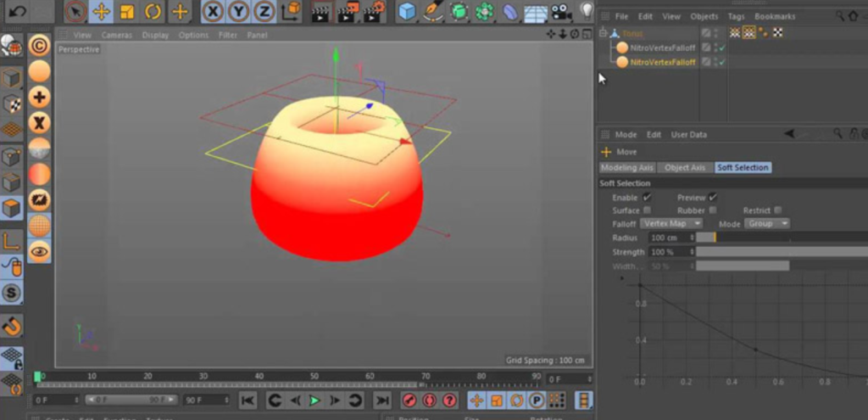Toggle the Z axis lock
The image size is (868, 420).
pos(264,11)
